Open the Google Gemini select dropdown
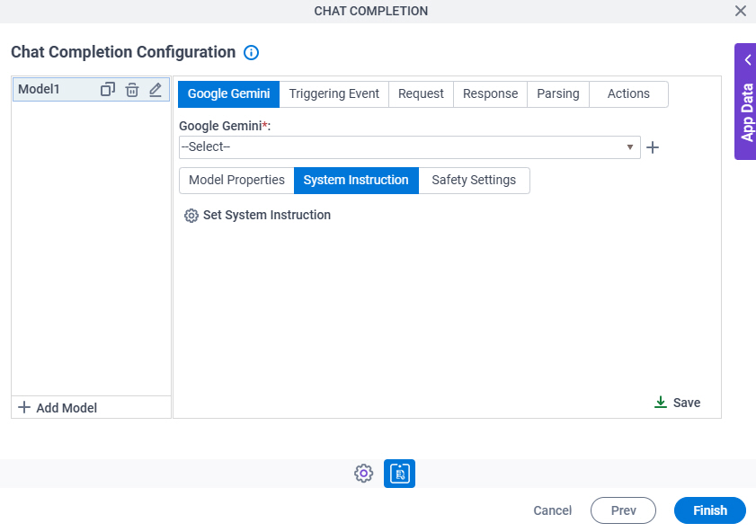 pos(409,147)
